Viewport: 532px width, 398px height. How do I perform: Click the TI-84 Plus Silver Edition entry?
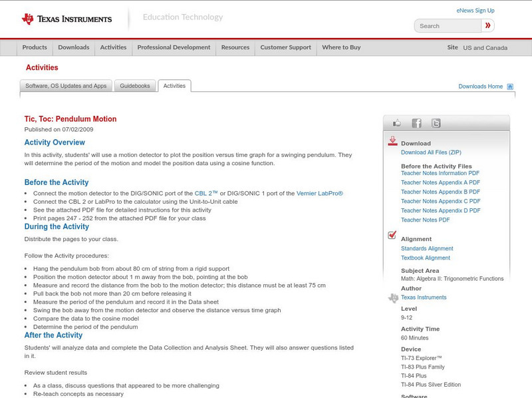coord(431,385)
